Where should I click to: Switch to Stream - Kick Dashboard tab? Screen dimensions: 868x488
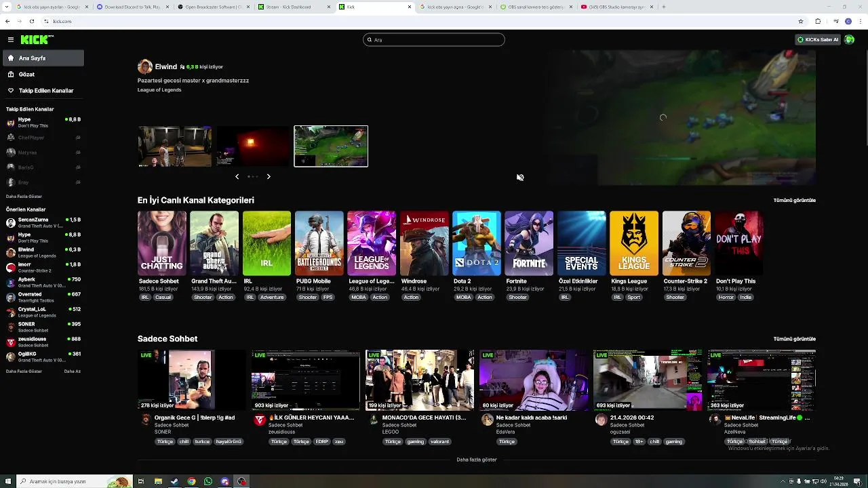(295, 7)
